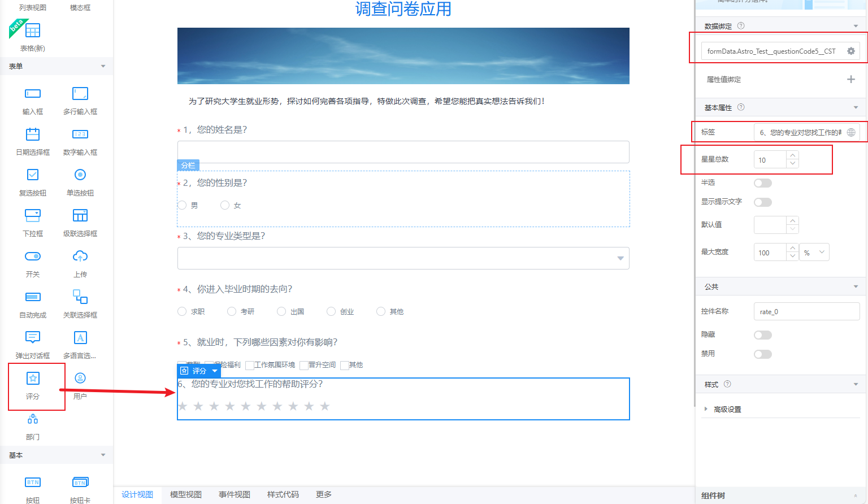Select the 按钮卡 button card component
Viewport: 868px width, 504px height.
click(x=80, y=483)
